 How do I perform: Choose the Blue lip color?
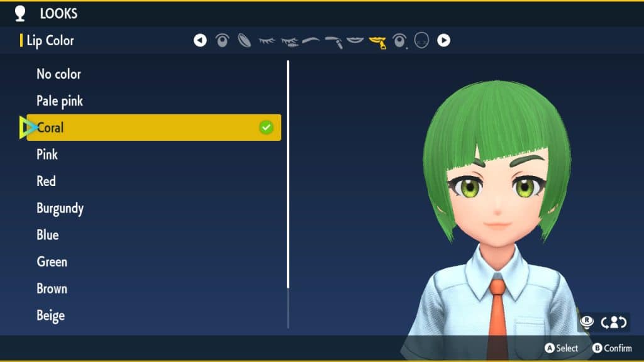pyautogui.click(x=48, y=235)
